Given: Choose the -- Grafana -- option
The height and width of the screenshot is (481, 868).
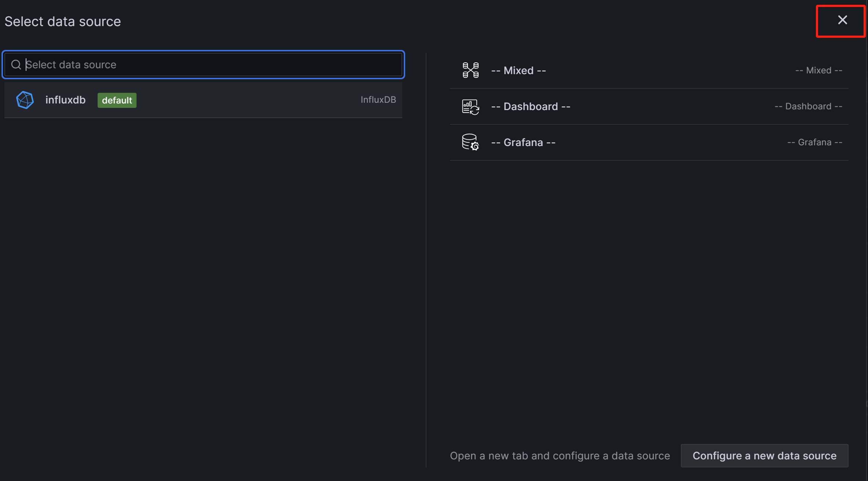Looking at the screenshot, I should click(x=523, y=142).
